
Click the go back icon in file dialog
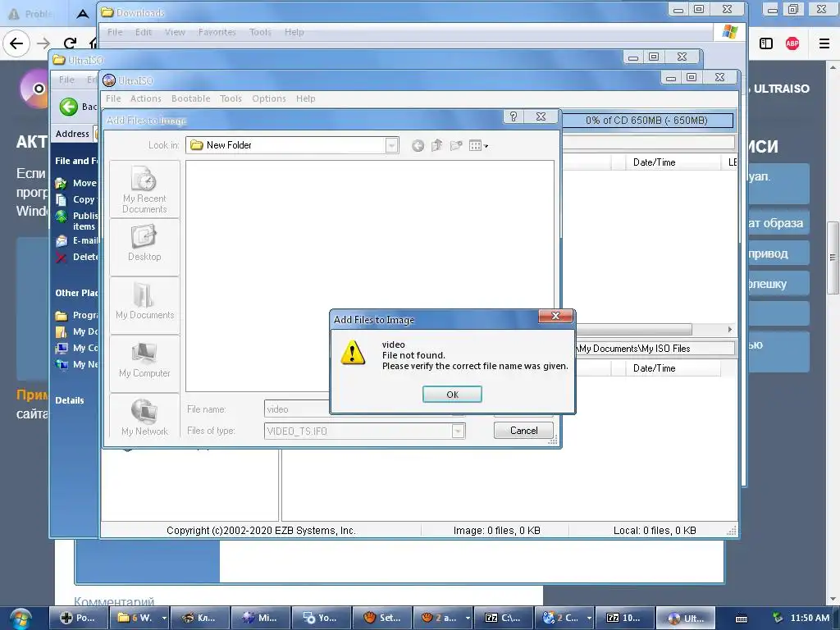pyautogui.click(x=418, y=146)
